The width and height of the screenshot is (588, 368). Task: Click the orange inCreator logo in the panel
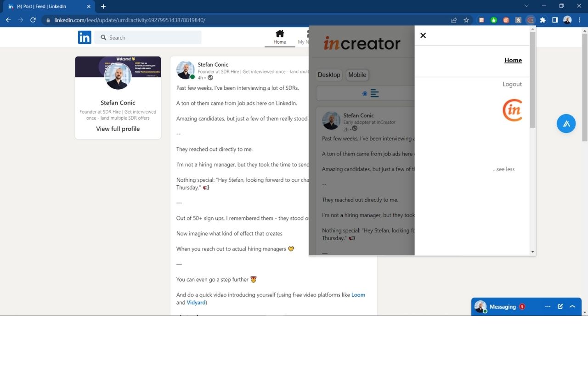pos(512,110)
